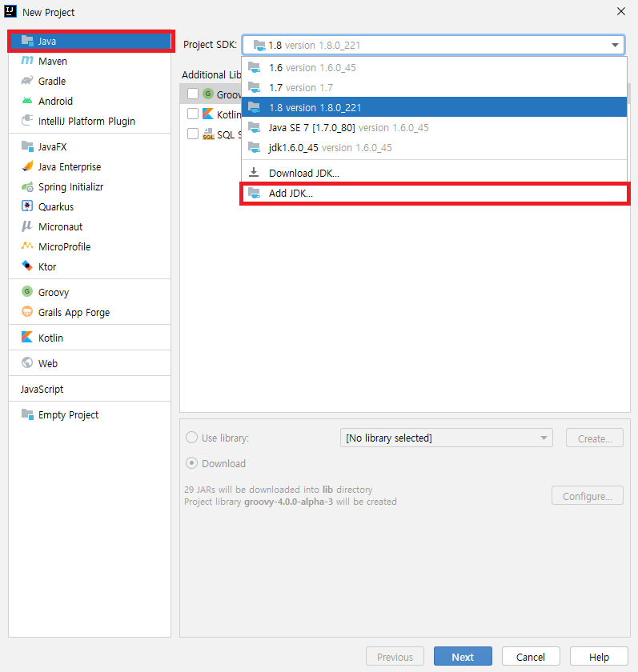This screenshot has width=638, height=672.
Task: Click the MicroProfile icon
Action: [x=27, y=246]
